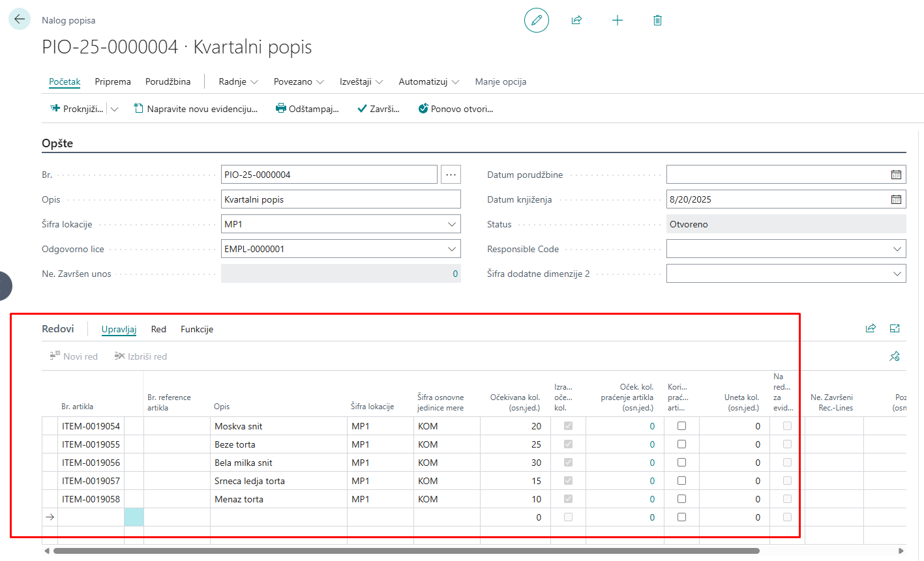Toggle item tracking checkbox for Menaz torta
The image size is (924, 561).
(681, 499)
